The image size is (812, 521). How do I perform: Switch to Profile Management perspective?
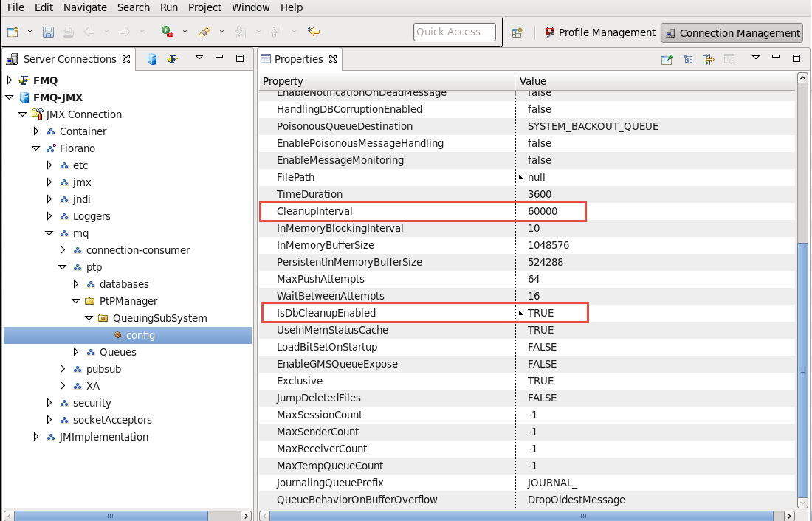click(x=599, y=32)
